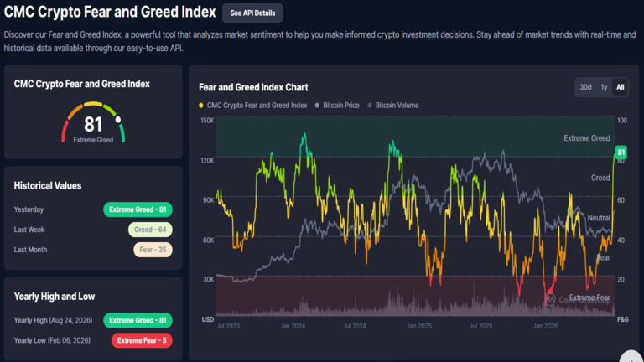This screenshot has width=644, height=362.
Task: Click the Extreme Greed label under the gauge
Action: [93, 140]
